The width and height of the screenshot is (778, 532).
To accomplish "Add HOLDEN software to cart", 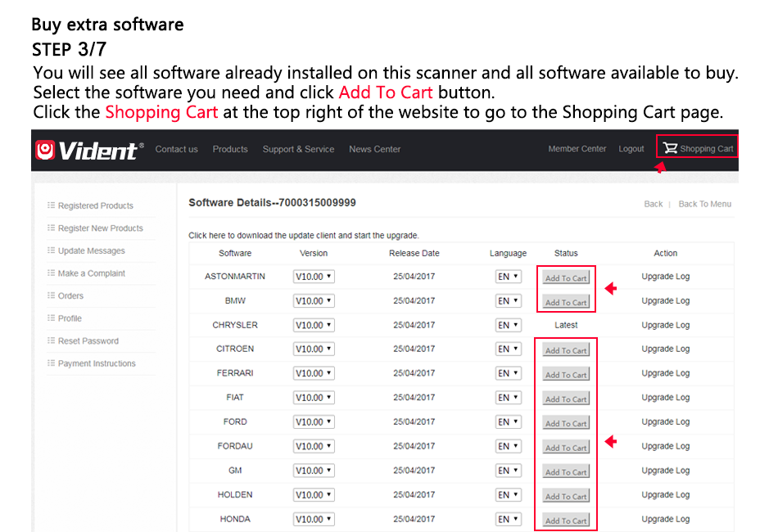I will click(566, 496).
